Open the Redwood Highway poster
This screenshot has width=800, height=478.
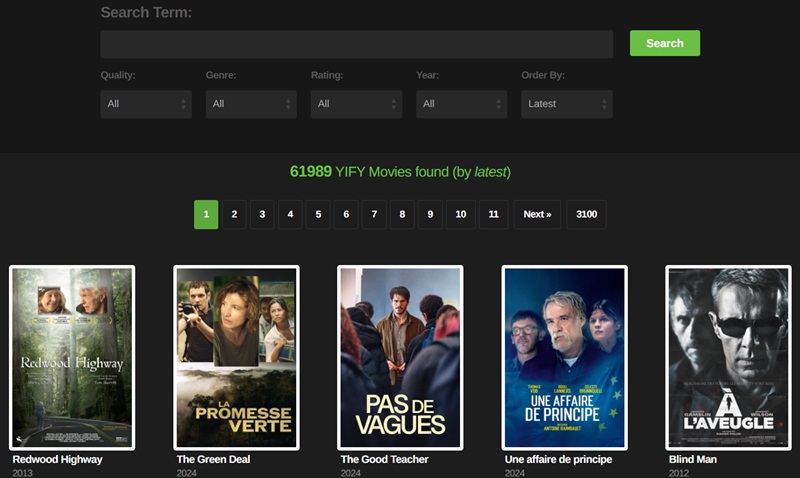[x=72, y=358]
